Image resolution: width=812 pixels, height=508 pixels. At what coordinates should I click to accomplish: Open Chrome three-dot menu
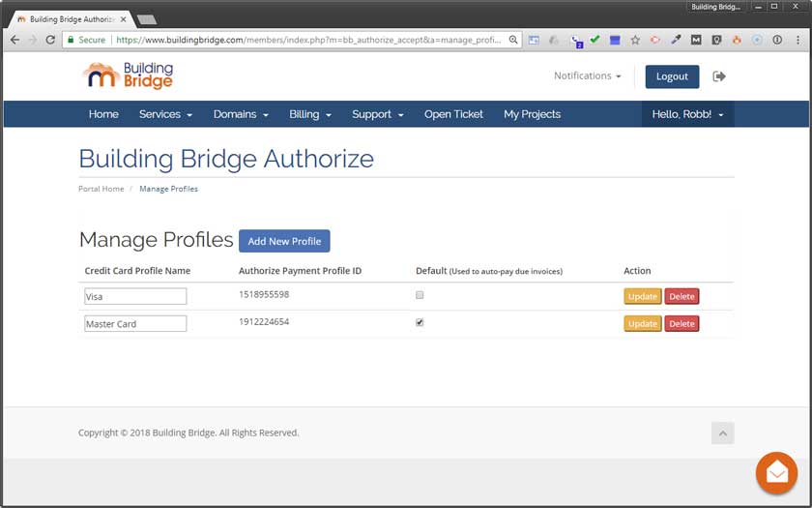coord(797,40)
